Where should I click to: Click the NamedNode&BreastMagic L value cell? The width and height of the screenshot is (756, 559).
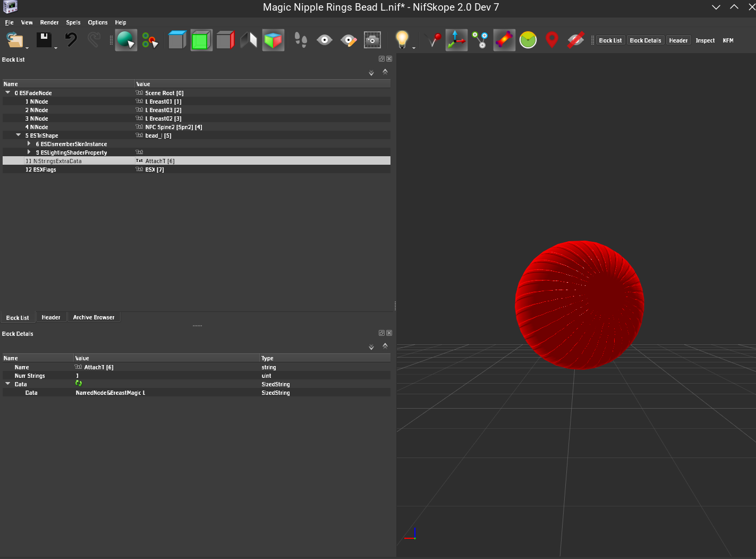point(166,393)
